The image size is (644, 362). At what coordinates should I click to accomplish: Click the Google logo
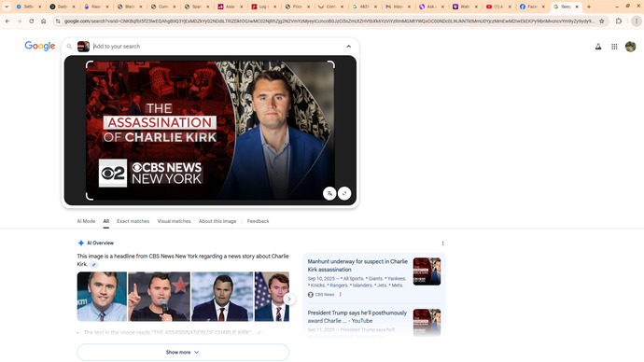40,46
